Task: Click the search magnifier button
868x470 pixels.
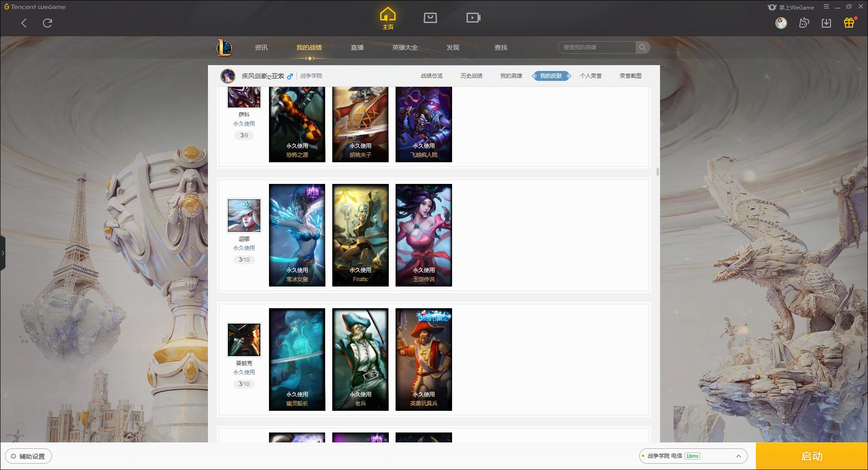Action: pyautogui.click(x=642, y=47)
